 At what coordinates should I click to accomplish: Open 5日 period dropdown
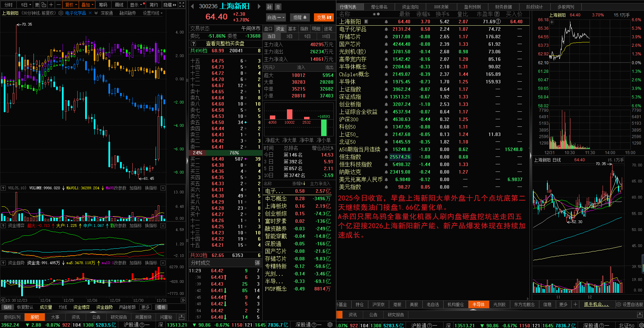[x=26, y=5]
